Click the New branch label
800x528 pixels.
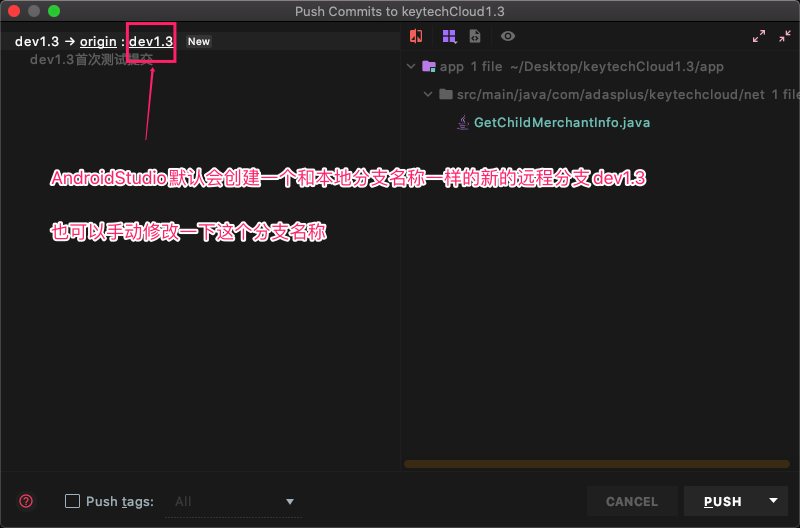tap(199, 41)
